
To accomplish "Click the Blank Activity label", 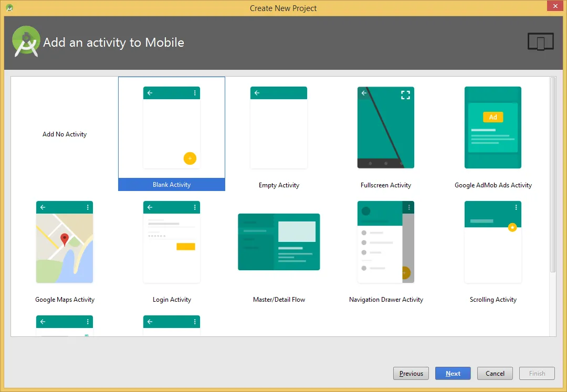I will [171, 185].
